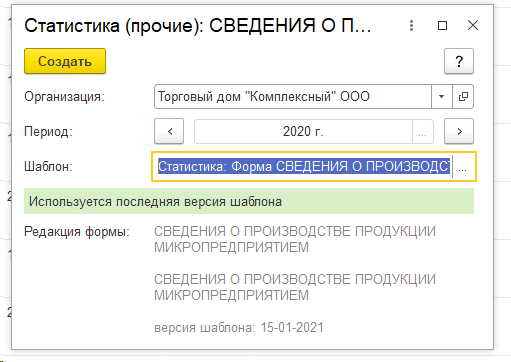Click the green Используется последняя версия шаблона banner

pos(249,201)
